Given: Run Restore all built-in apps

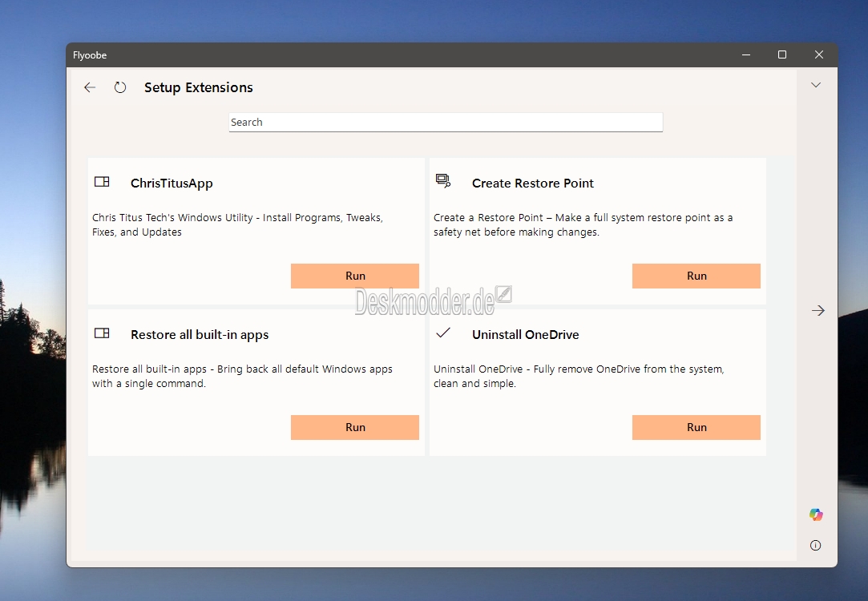Looking at the screenshot, I should click(355, 427).
